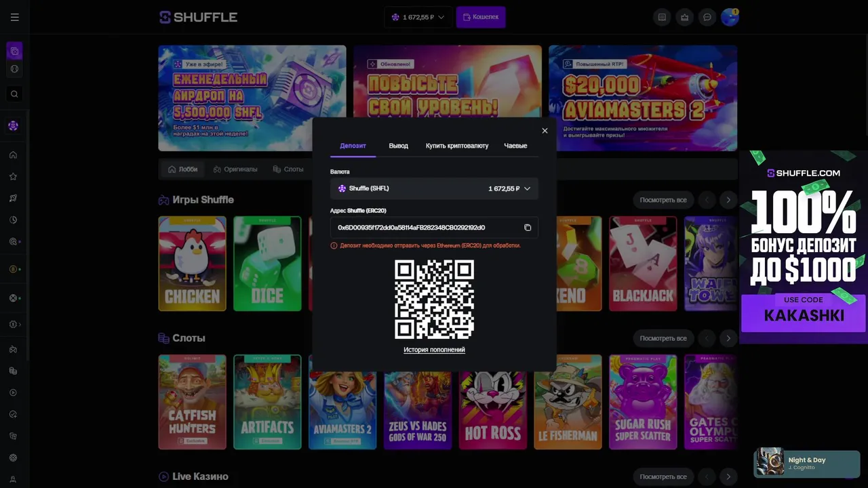Open the Zeus vs Hades slot
The width and height of the screenshot is (868, 488).
pyautogui.click(x=418, y=410)
